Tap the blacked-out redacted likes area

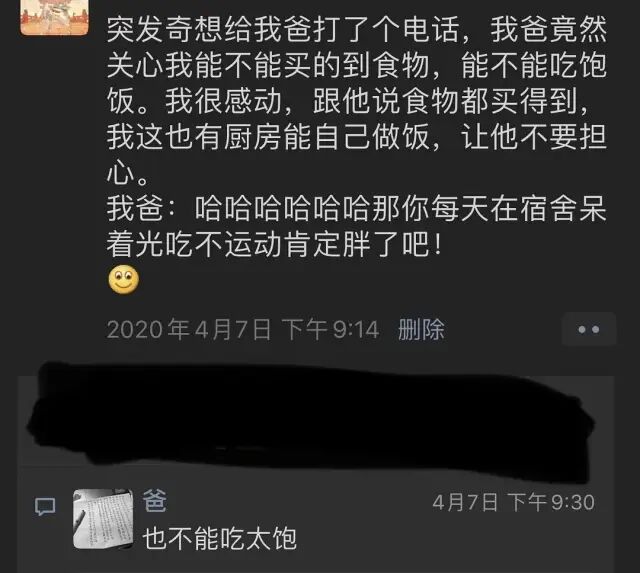[312, 420]
